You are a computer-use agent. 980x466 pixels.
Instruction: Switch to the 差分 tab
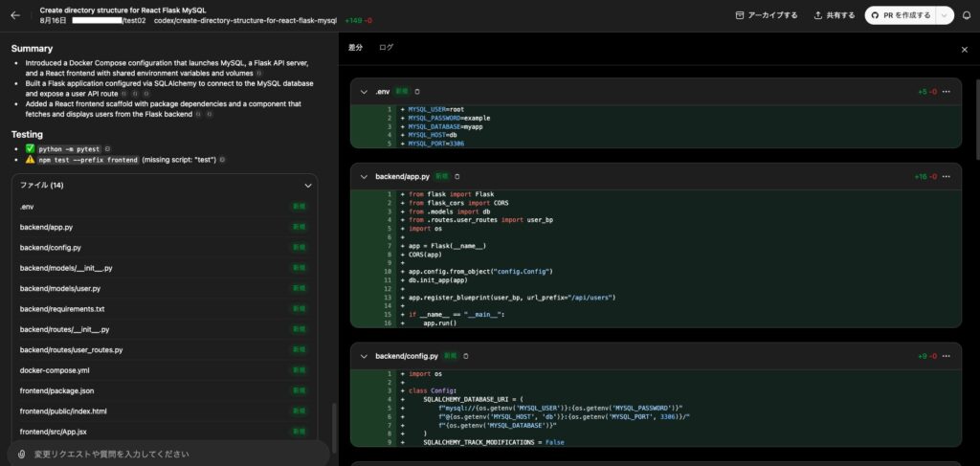355,48
